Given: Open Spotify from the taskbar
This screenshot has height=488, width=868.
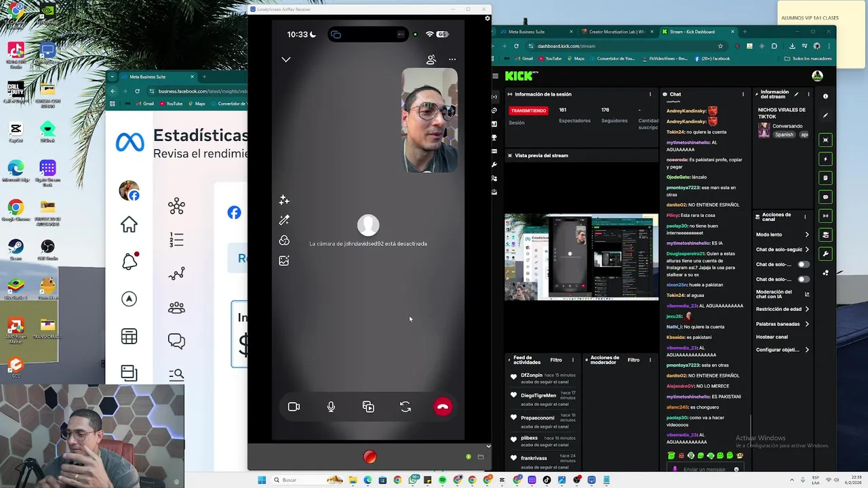Looking at the screenshot, I should pos(442,480).
